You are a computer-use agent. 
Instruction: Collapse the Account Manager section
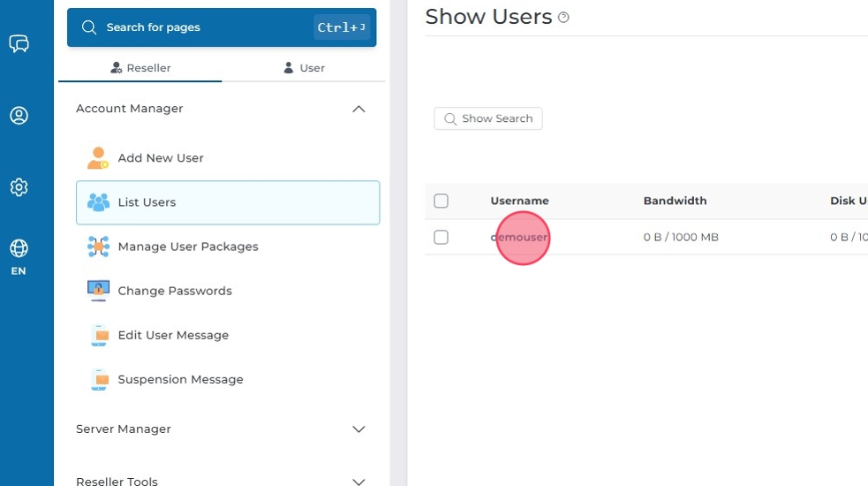(x=359, y=109)
